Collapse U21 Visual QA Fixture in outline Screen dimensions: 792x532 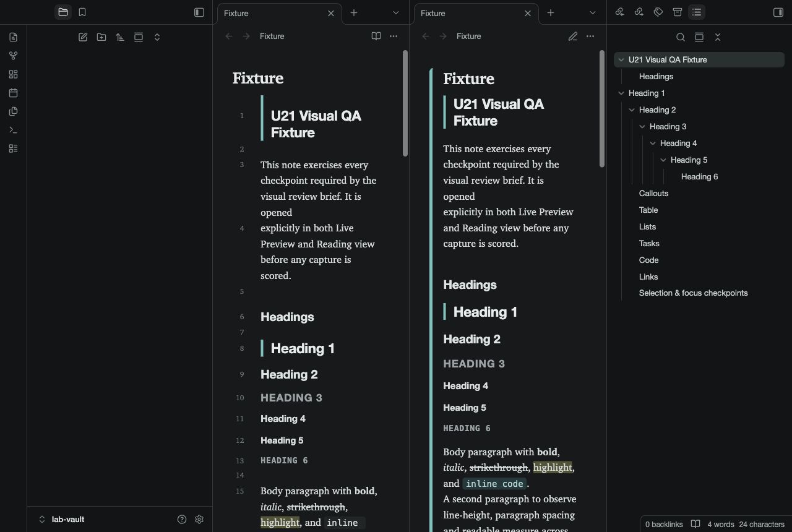pos(621,60)
